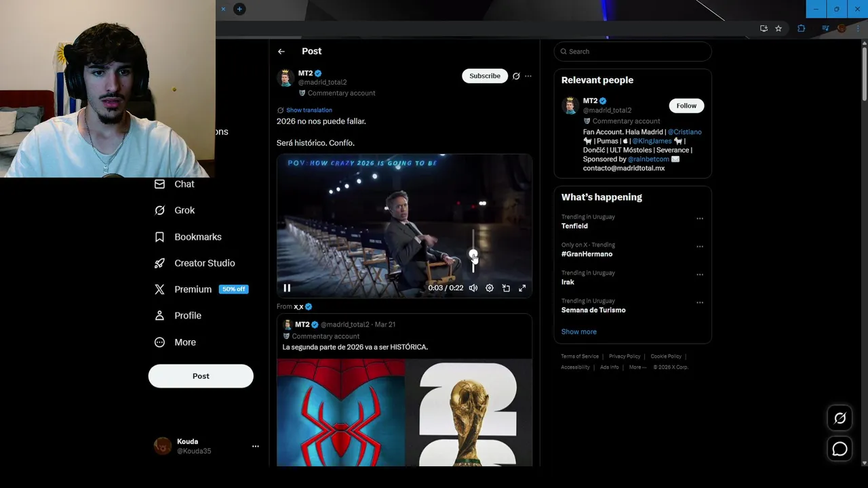Viewport: 868px width, 488px height.
Task: Click the page vertical scrollbar
Action: coord(864,75)
